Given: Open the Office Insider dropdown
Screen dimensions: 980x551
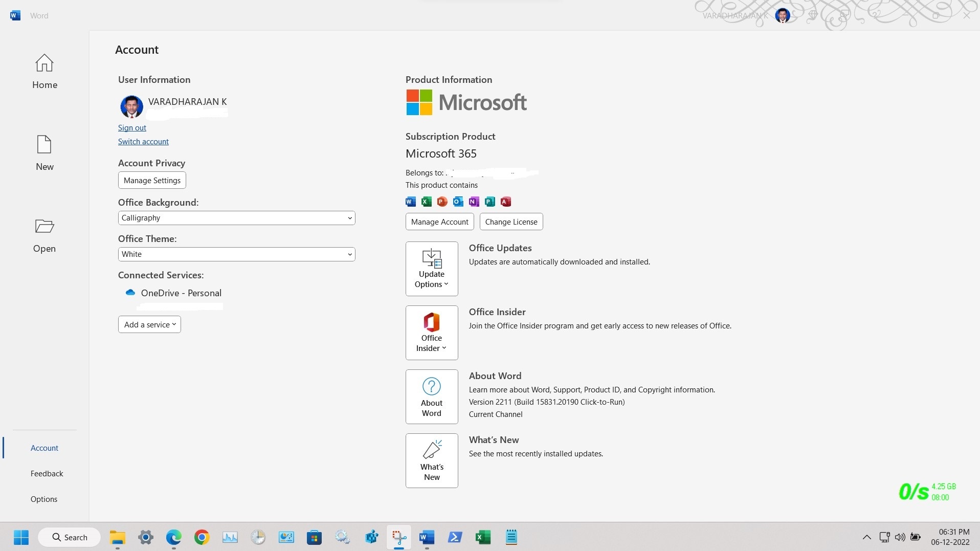Looking at the screenshot, I should (x=432, y=333).
